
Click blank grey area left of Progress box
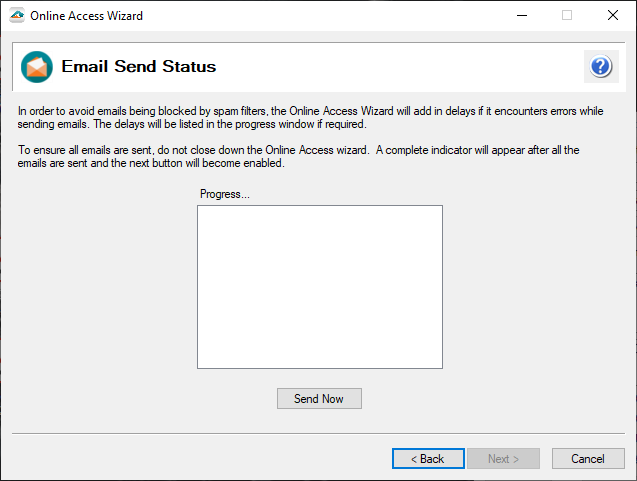click(100, 290)
